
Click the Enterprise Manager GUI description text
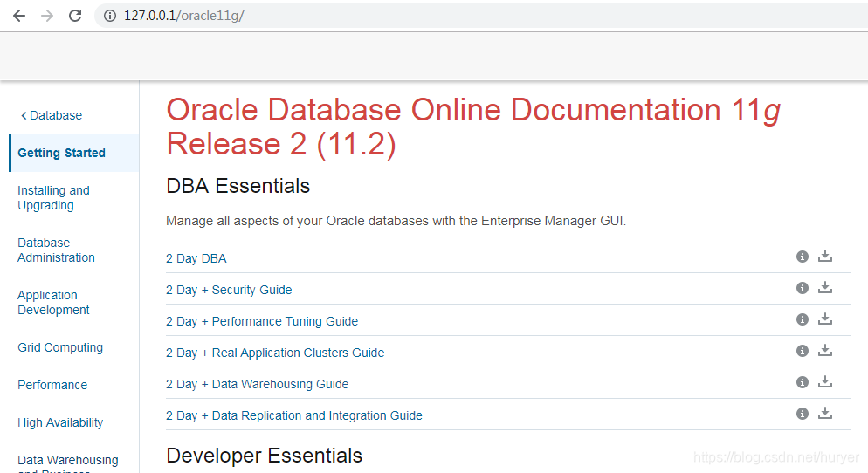[x=396, y=222]
